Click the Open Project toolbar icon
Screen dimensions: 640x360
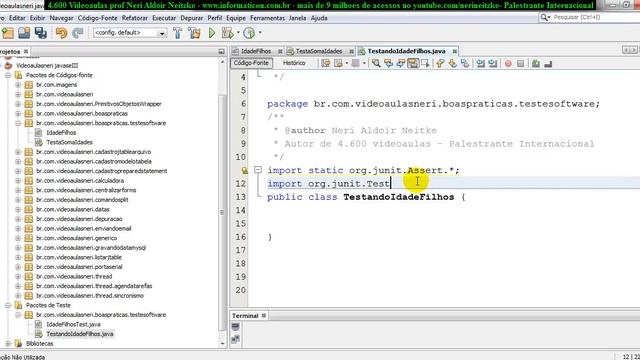tap(24, 33)
